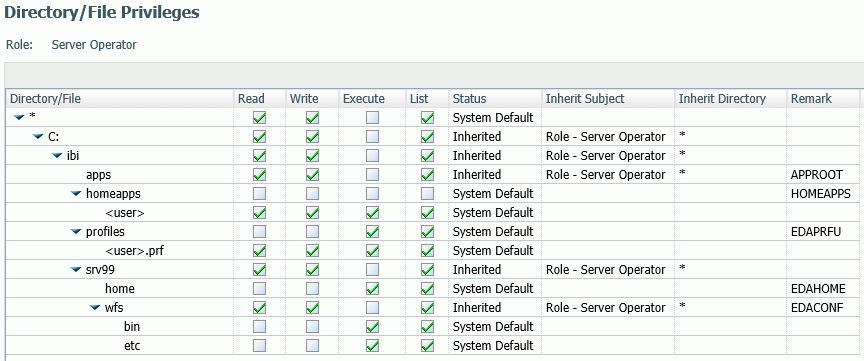Viewport: 864px width, 361px height.
Task: Uncheck List for the etc row
Action: point(427,346)
